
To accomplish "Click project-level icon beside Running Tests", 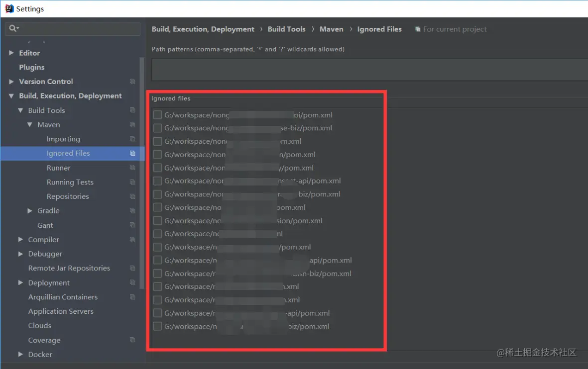I will point(132,182).
